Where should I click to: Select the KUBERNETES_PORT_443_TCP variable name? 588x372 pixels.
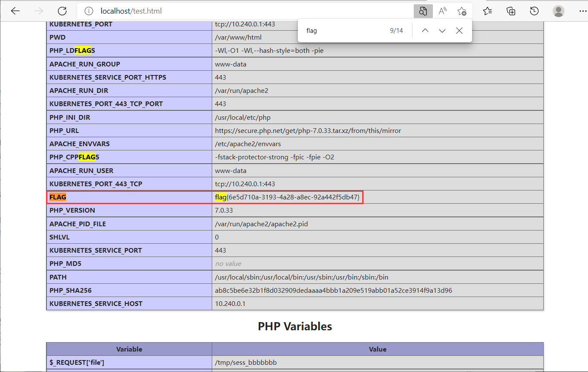click(96, 184)
